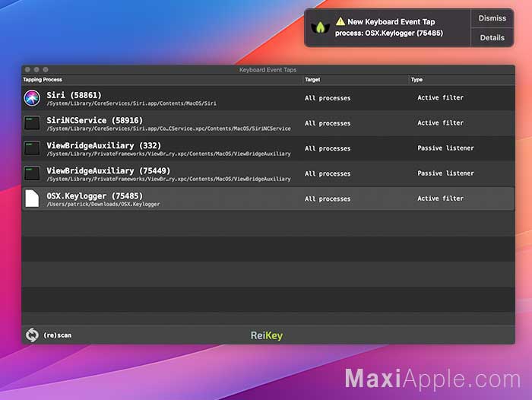This screenshot has width=532, height=400.
Task: Click 'All processes' in the SiriNCService row
Action: click(328, 123)
